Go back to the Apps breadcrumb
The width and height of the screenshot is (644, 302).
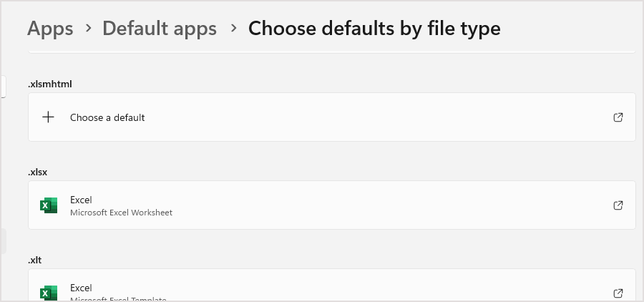(x=50, y=29)
